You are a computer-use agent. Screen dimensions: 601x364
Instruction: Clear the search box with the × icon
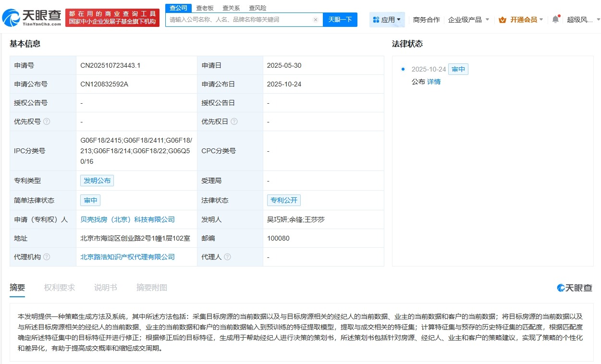pos(316,19)
